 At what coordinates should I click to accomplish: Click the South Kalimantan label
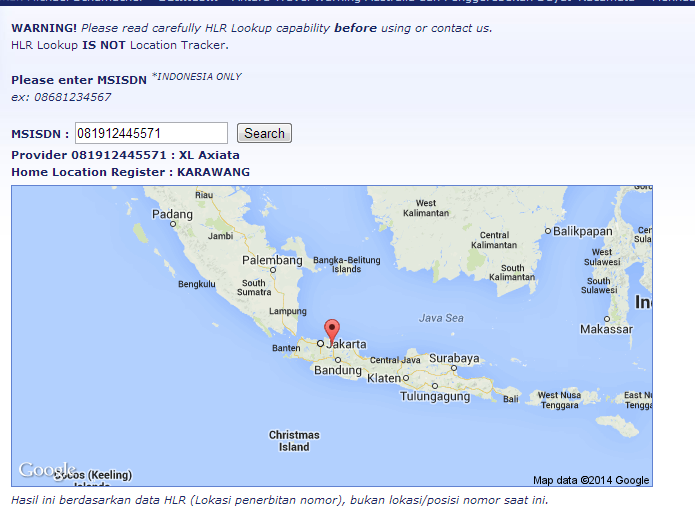pos(512,273)
